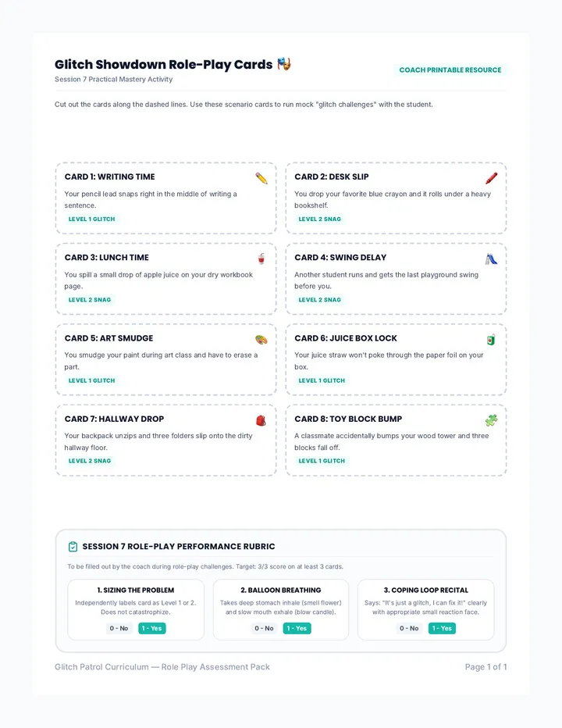Click the paint palette icon on Card 5
Image resolution: width=562 pixels, height=728 pixels.
click(x=261, y=340)
